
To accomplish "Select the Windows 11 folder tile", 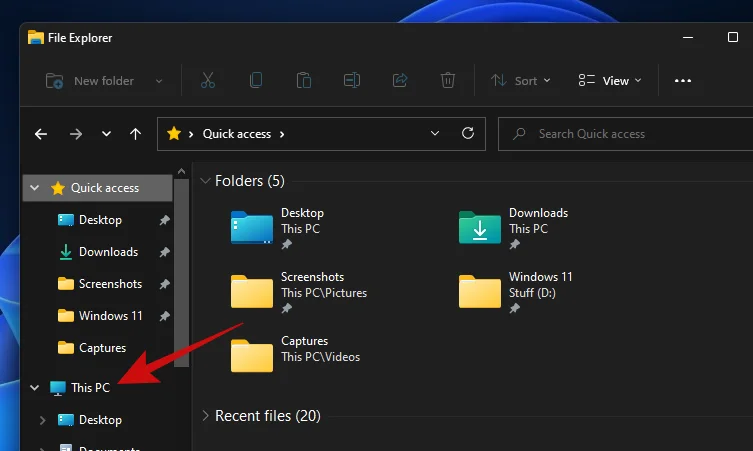I will pyautogui.click(x=515, y=293).
